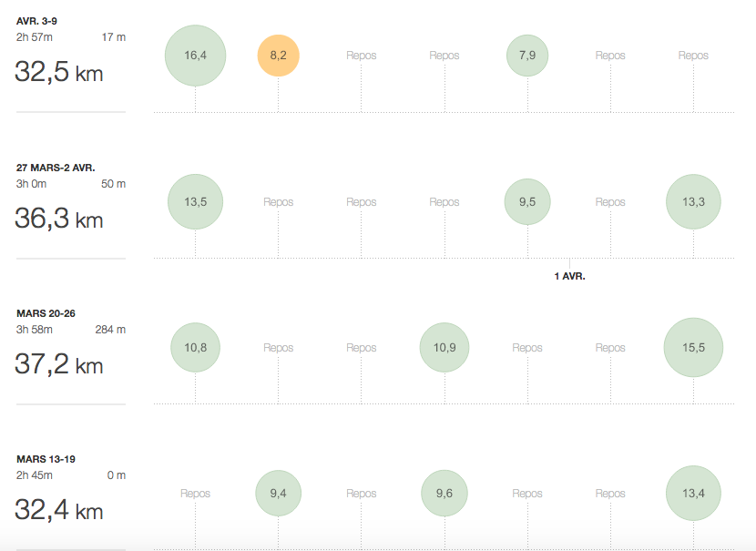Click the 27 MARS-2 AVR. week heading
756x551 pixels.
(x=56, y=168)
